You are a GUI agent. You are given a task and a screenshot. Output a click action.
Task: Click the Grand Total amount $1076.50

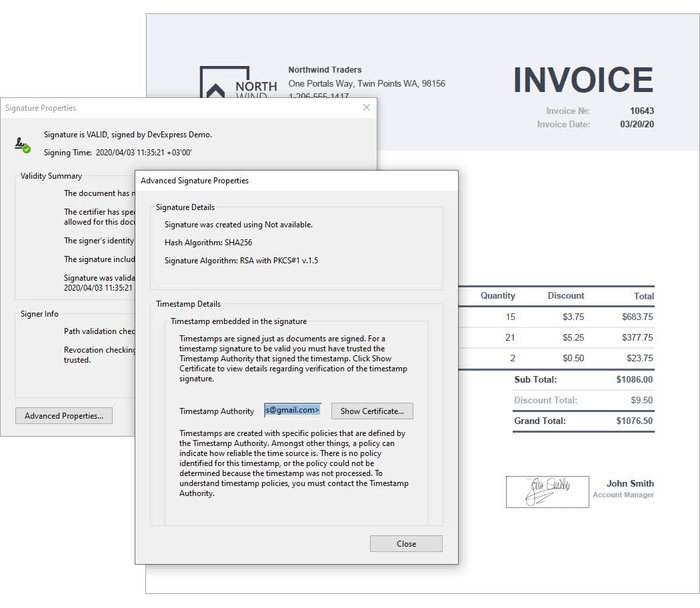pyautogui.click(x=634, y=421)
